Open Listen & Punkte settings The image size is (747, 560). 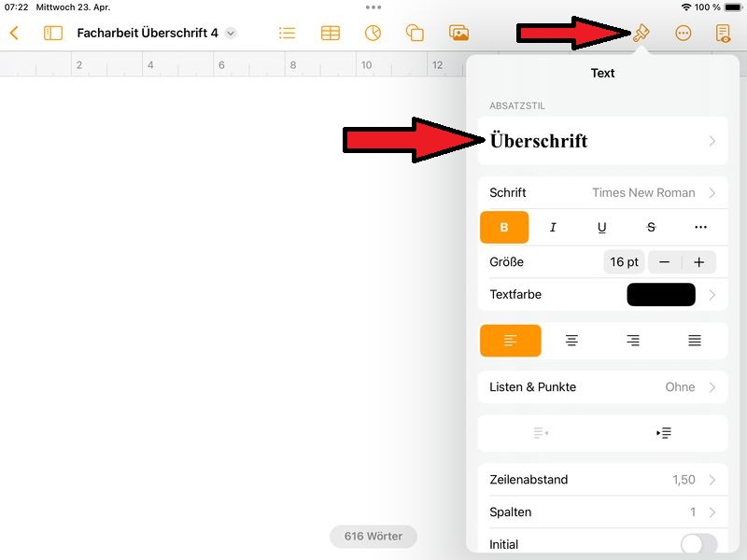(x=602, y=387)
